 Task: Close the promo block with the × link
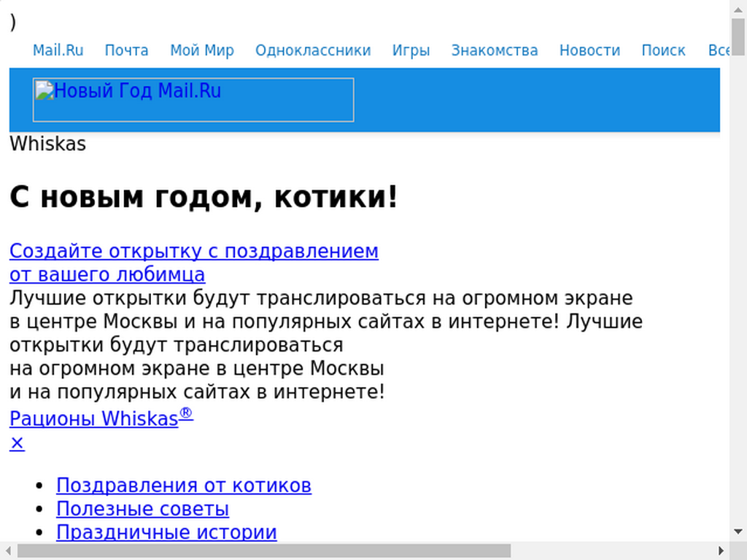click(18, 443)
